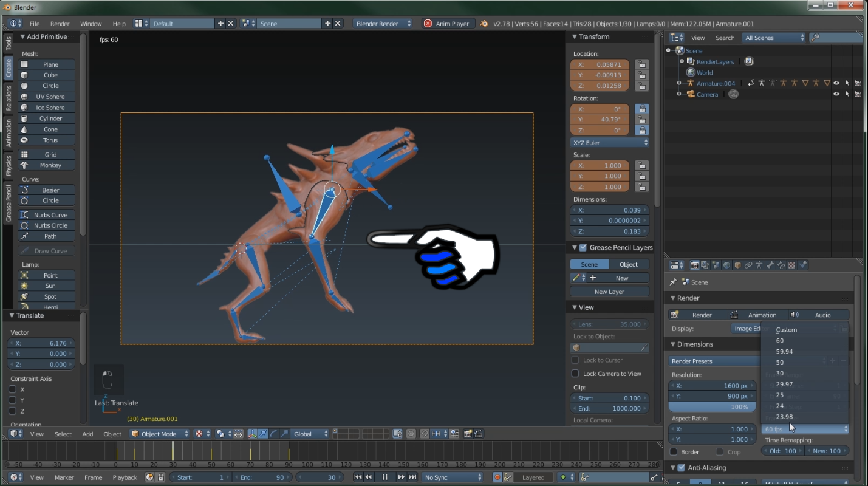Click the proportional editing circle icon
The height and width of the screenshot is (486, 868).
[411, 434]
